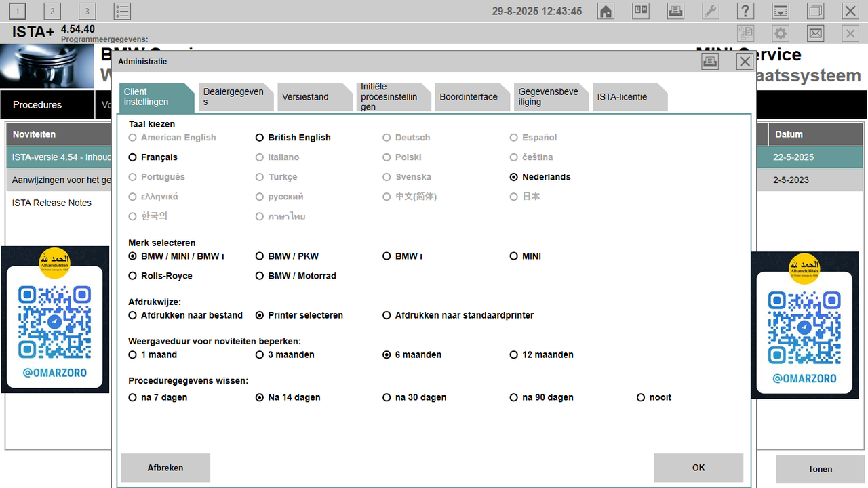Click the documents icon in ISTA+ header

(x=745, y=34)
